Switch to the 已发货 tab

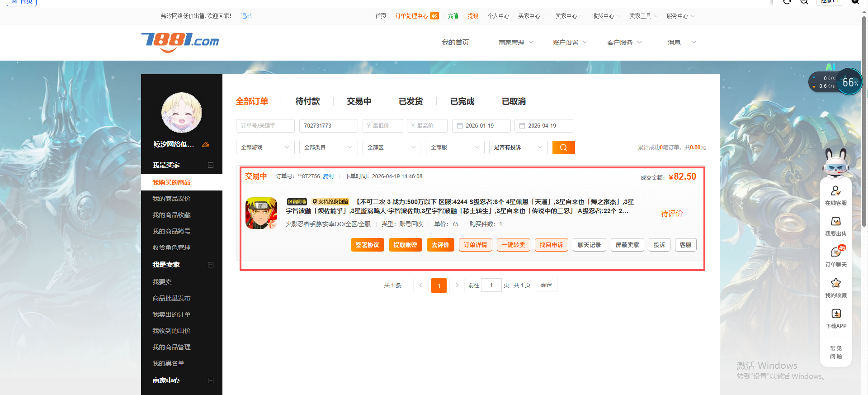(x=410, y=101)
